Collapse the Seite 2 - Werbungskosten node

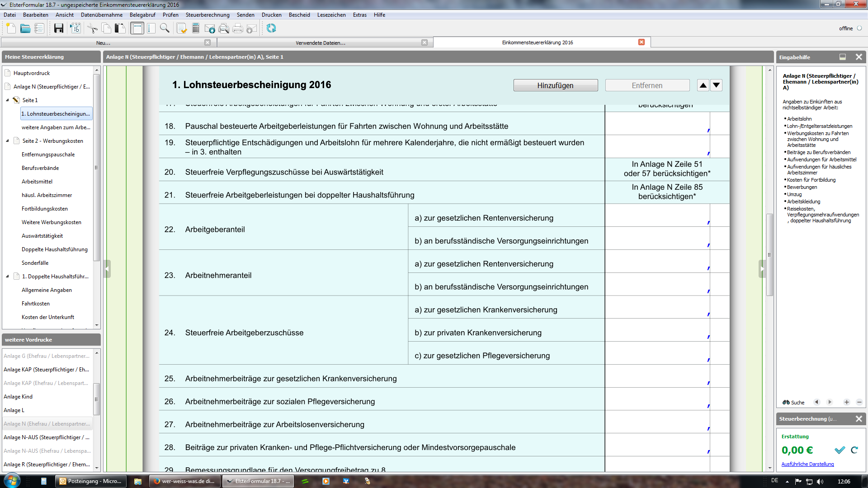coord(7,141)
